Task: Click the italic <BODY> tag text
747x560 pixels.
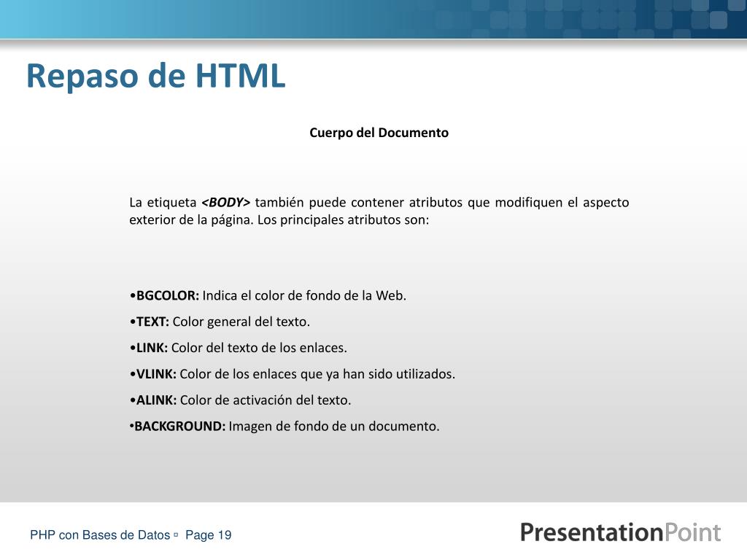Action: (226, 203)
